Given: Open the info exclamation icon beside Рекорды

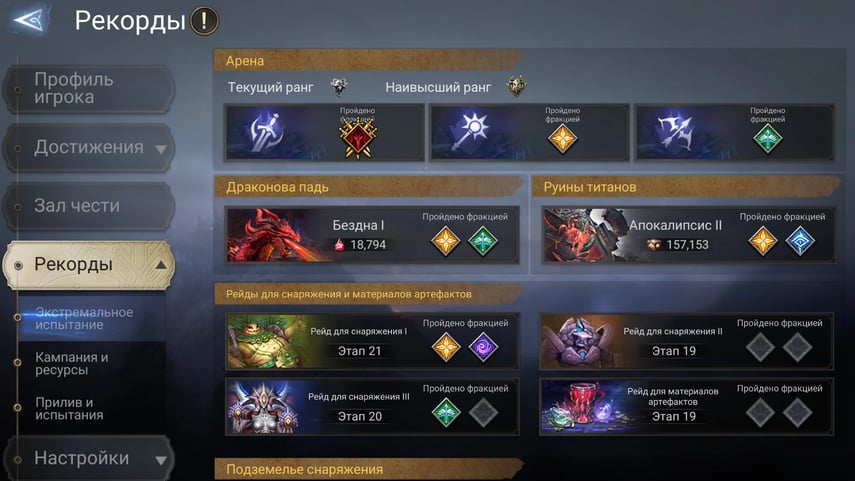Looking at the screenshot, I should click(204, 21).
